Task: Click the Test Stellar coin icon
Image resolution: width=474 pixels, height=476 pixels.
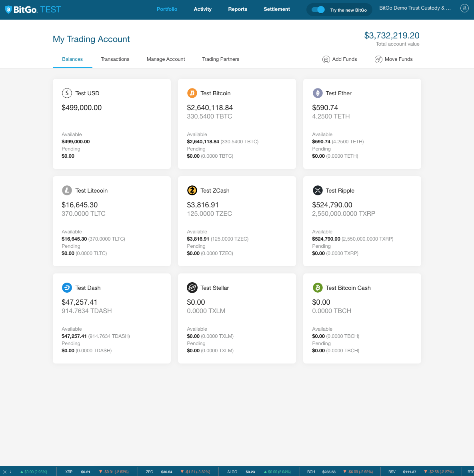Action: click(192, 287)
